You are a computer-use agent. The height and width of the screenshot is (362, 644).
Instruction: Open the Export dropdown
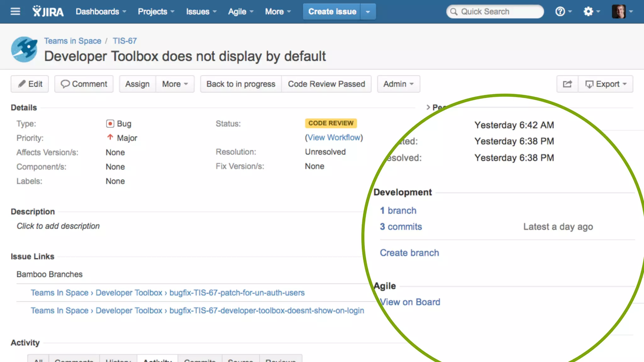606,84
